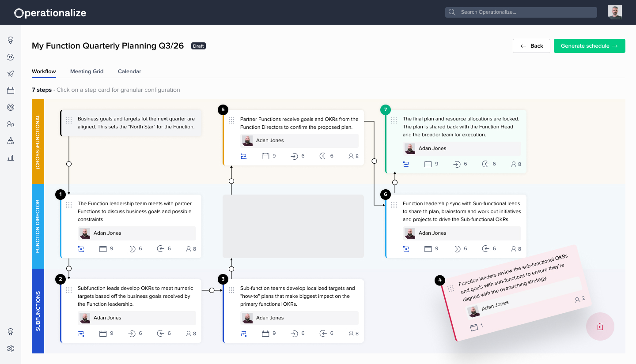Screen dimensions: 636x364
Task: Click drag handle on step 1 card
Action: pyautogui.click(x=69, y=205)
